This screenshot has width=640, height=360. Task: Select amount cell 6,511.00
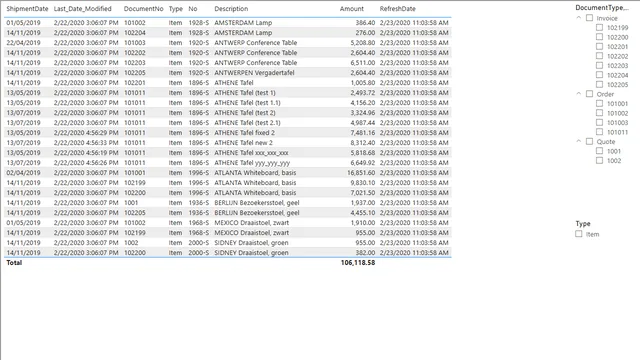[x=362, y=62]
